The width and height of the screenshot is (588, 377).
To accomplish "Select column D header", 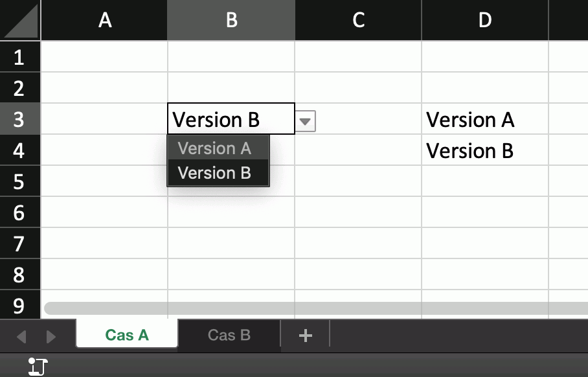I will pos(484,20).
